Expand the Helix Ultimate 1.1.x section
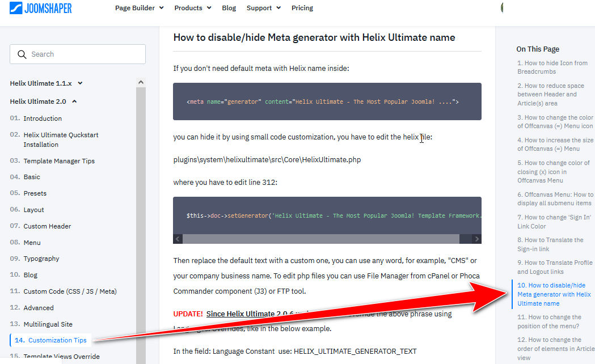595x364 pixels. [x=47, y=83]
